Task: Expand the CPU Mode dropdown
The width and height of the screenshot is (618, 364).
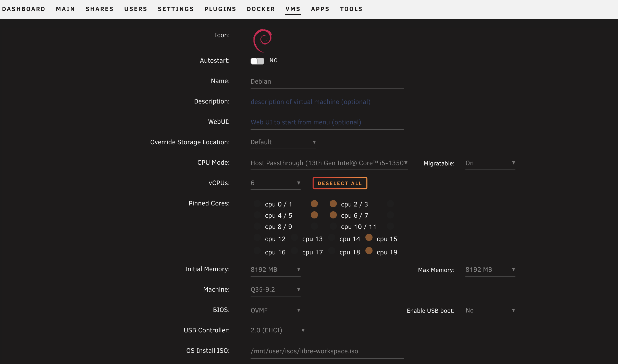Action: point(329,163)
